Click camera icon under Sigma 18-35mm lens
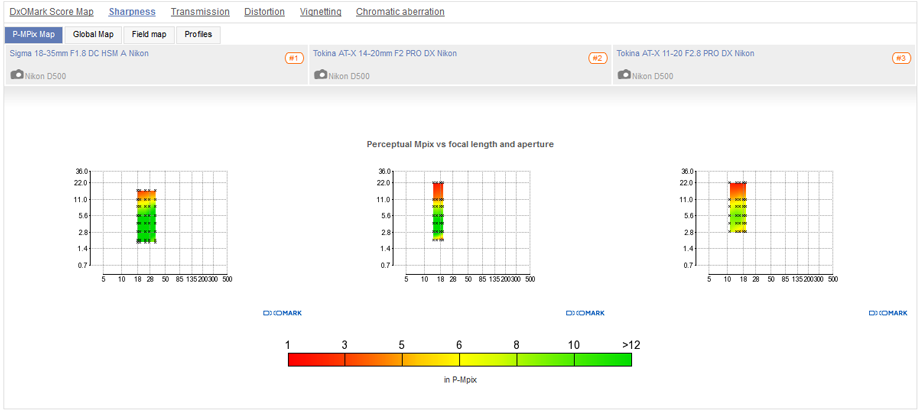The height and width of the screenshot is (412, 920). click(17, 75)
